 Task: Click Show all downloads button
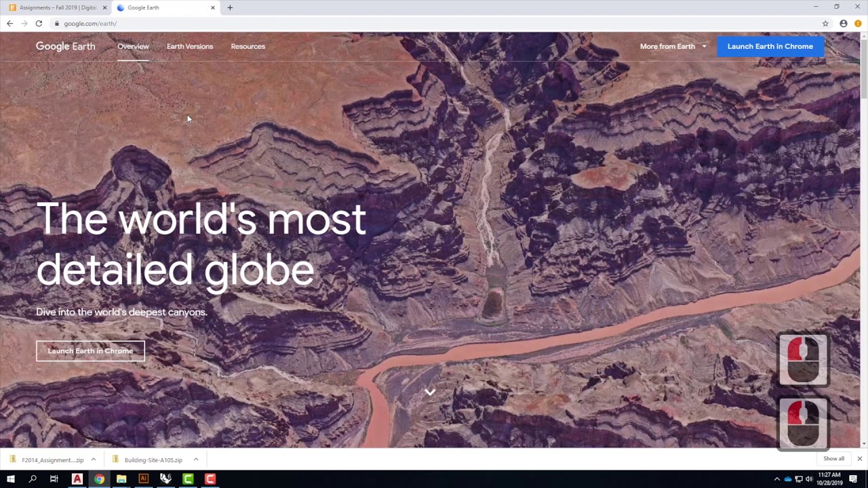[833, 459]
